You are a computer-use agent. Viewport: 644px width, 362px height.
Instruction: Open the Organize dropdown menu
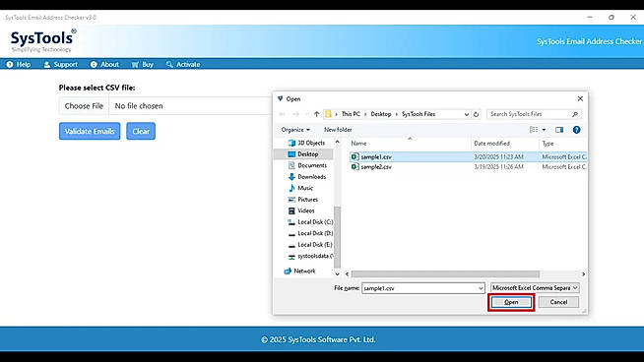coord(295,130)
